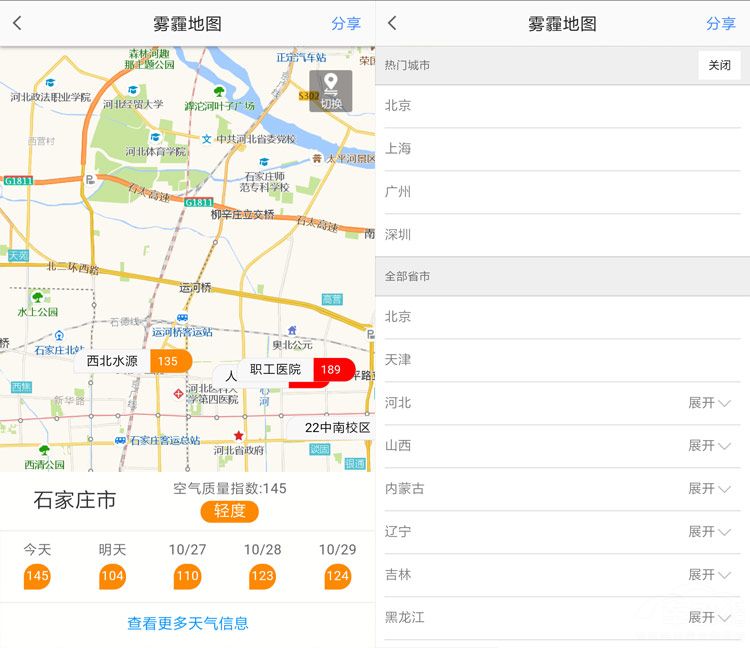Expand the 河北 province list
This screenshot has width=750, height=648.
point(709,403)
